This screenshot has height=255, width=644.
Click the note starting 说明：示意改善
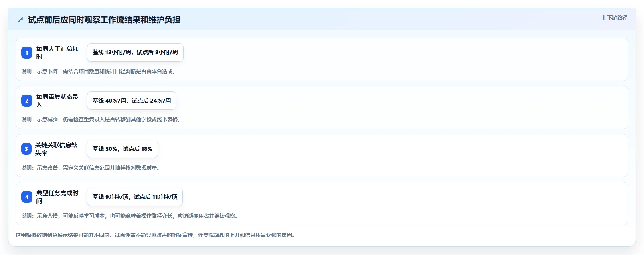[x=91, y=168]
